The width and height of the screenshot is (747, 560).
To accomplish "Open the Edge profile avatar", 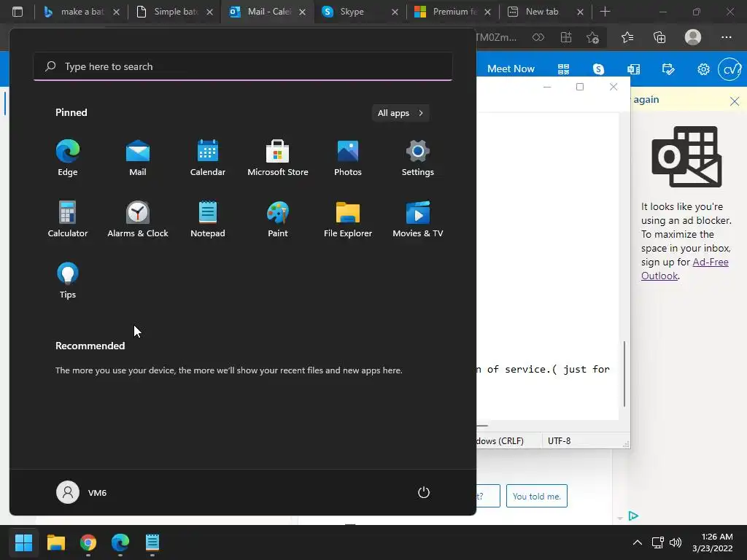I will pyautogui.click(x=693, y=37).
